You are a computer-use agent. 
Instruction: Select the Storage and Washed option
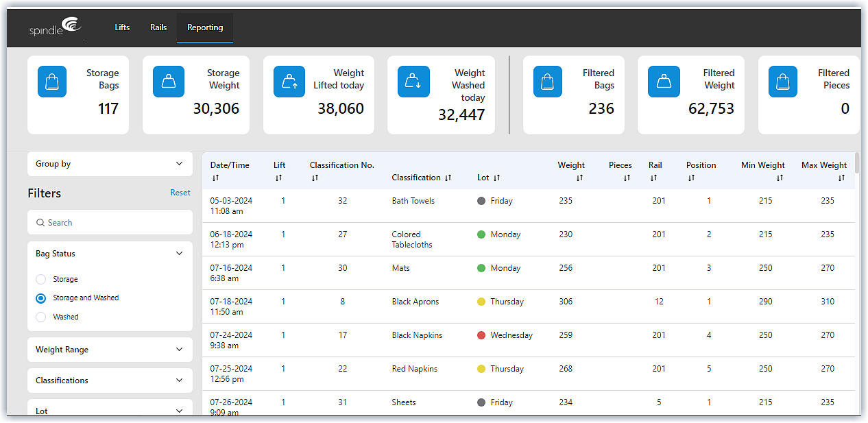pyautogui.click(x=40, y=298)
